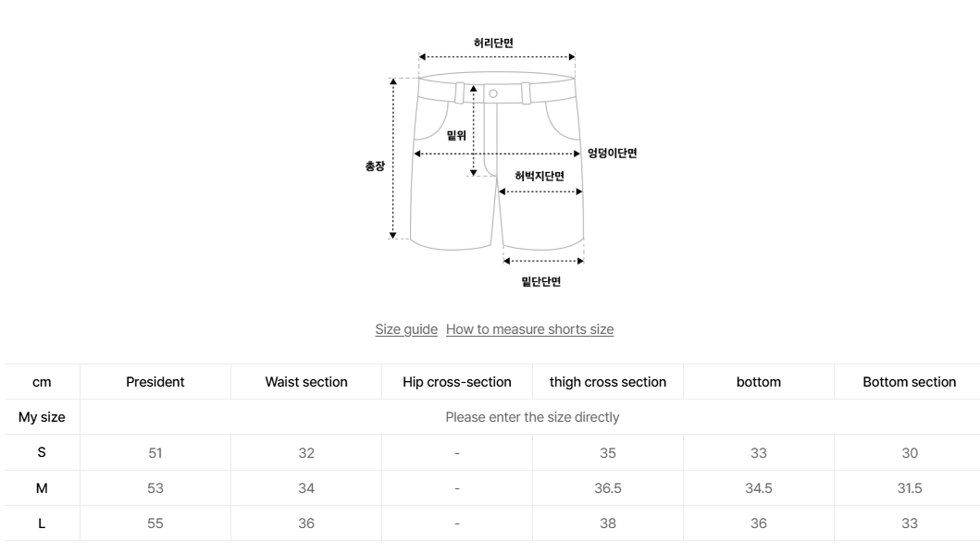Click the How to measure shorts size link
The height and width of the screenshot is (554, 980).
tap(529, 329)
